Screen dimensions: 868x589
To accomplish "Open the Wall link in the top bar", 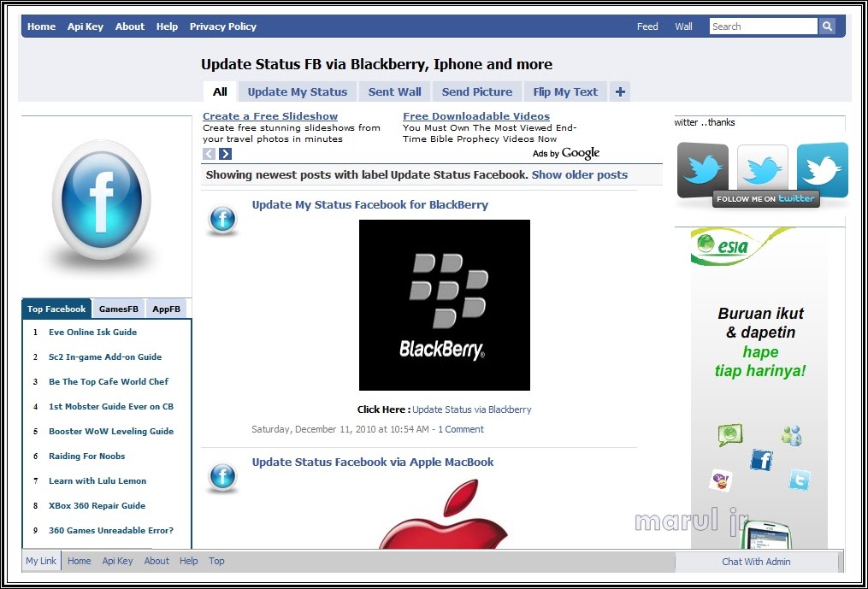I will [683, 26].
